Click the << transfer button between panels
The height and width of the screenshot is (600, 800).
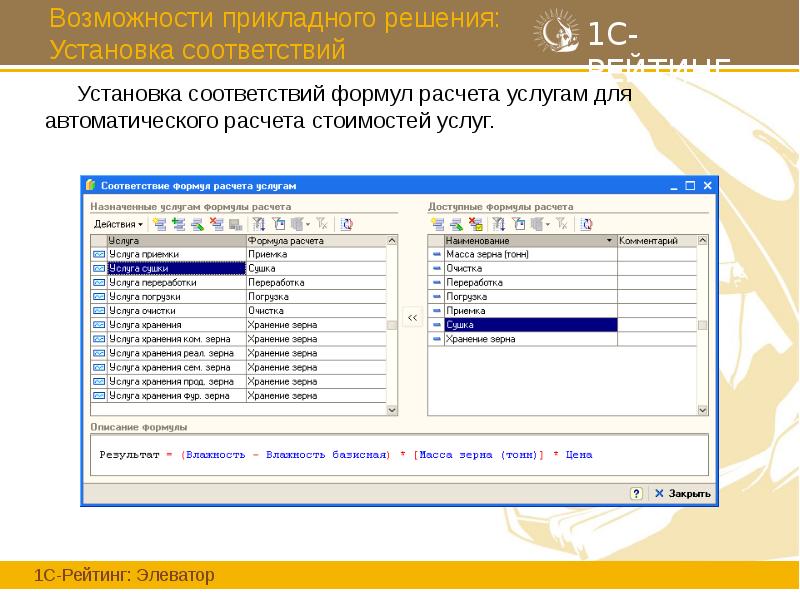(x=412, y=316)
